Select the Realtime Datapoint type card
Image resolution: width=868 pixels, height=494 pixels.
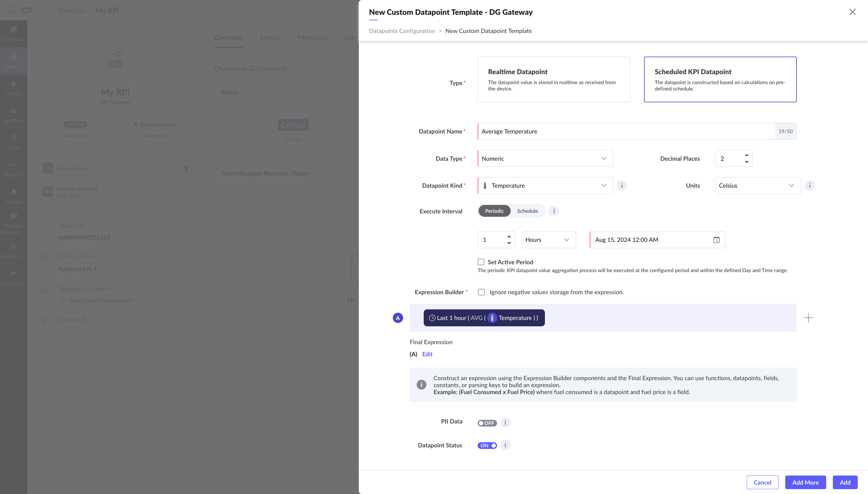[x=553, y=79]
